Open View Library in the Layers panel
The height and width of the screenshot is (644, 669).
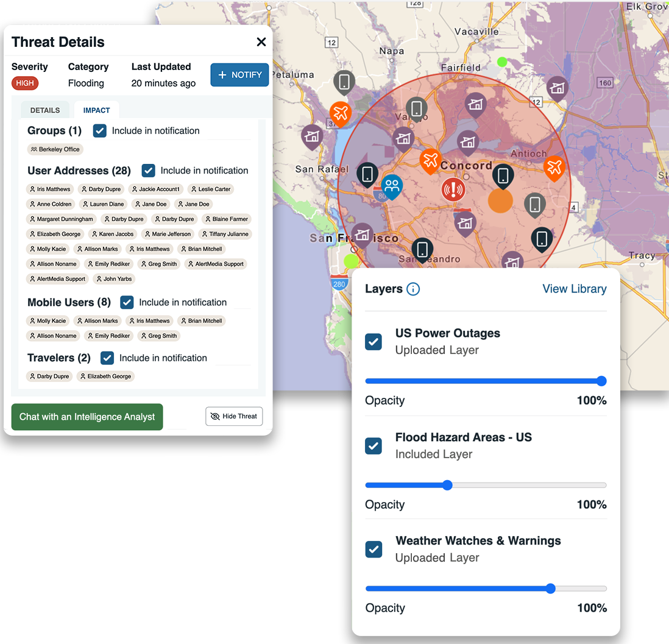point(575,289)
